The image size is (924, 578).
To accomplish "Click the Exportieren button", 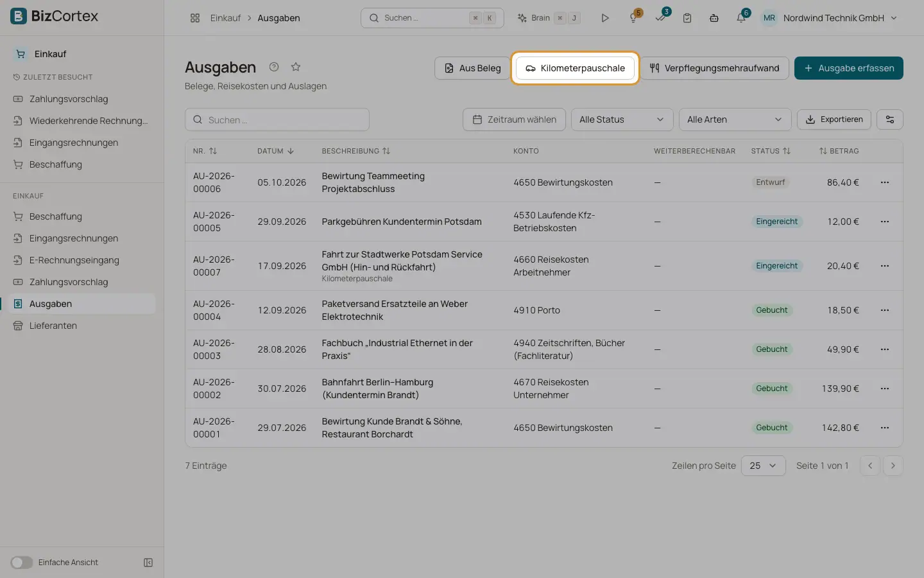I will tap(834, 119).
